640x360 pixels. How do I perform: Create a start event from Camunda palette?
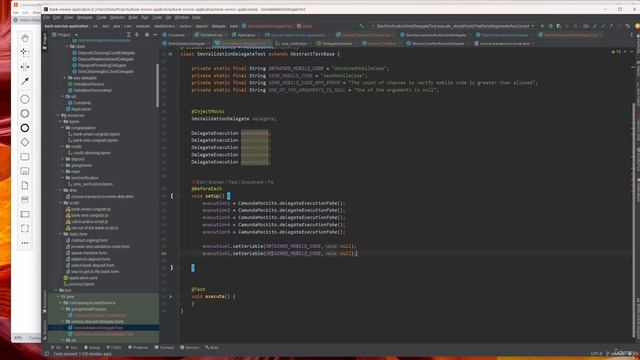tap(25, 99)
